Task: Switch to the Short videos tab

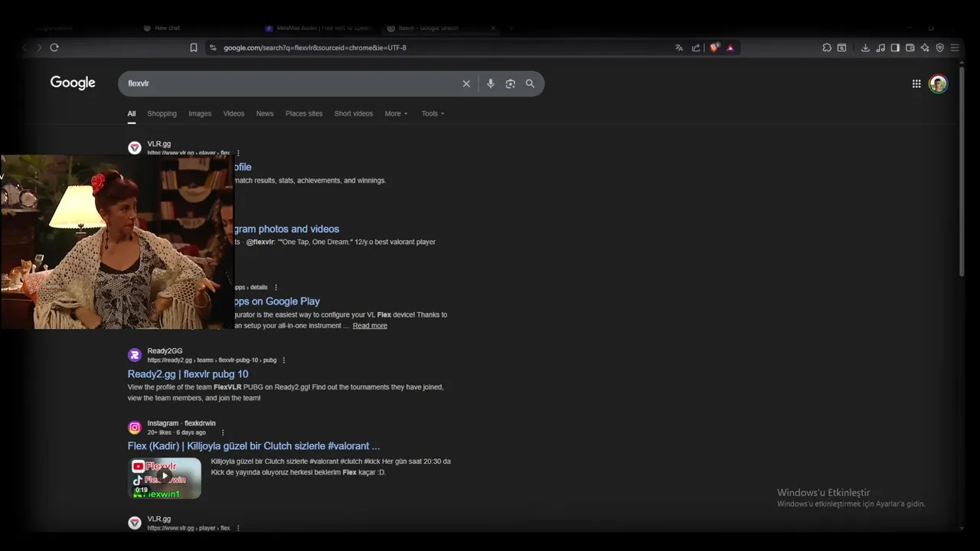Action: tap(354, 113)
